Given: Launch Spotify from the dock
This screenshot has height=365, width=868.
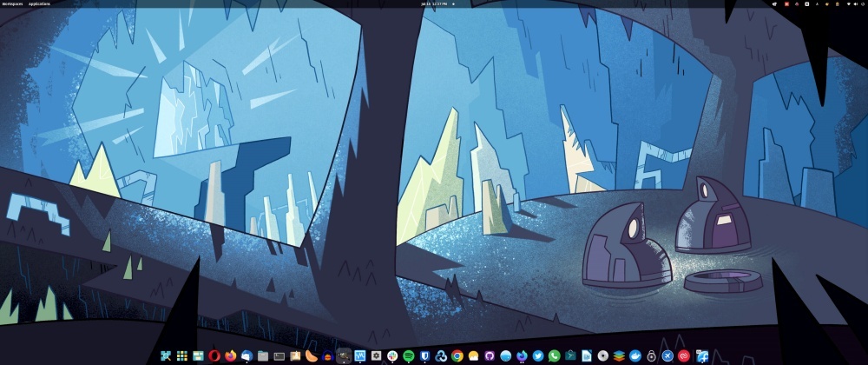Looking at the screenshot, I should point(409,355).
